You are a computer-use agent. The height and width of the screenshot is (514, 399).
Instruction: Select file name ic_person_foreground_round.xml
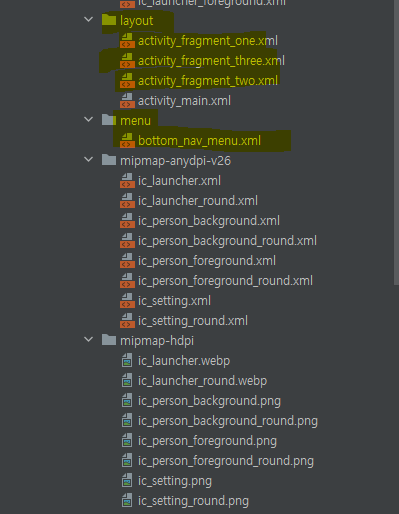[225, 281]
